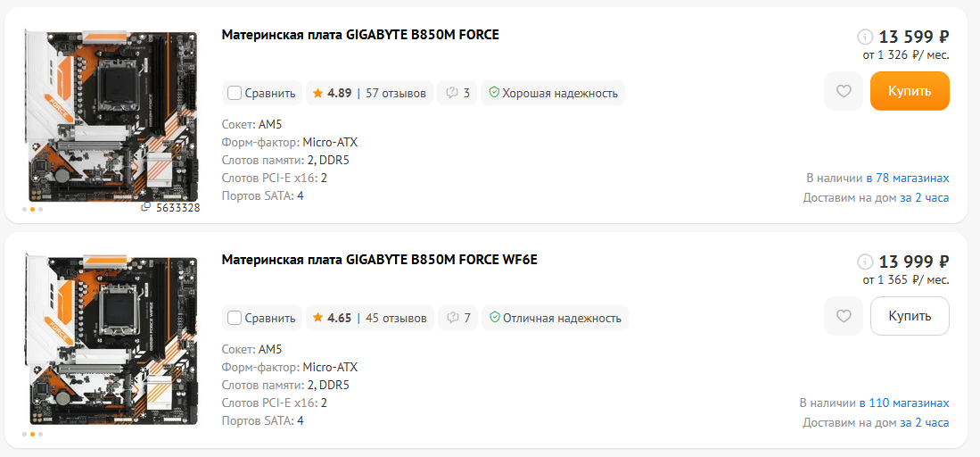Screen dimensions: 980x457
Task: Open 45 отзывов reviews
Action: point(396,318)
